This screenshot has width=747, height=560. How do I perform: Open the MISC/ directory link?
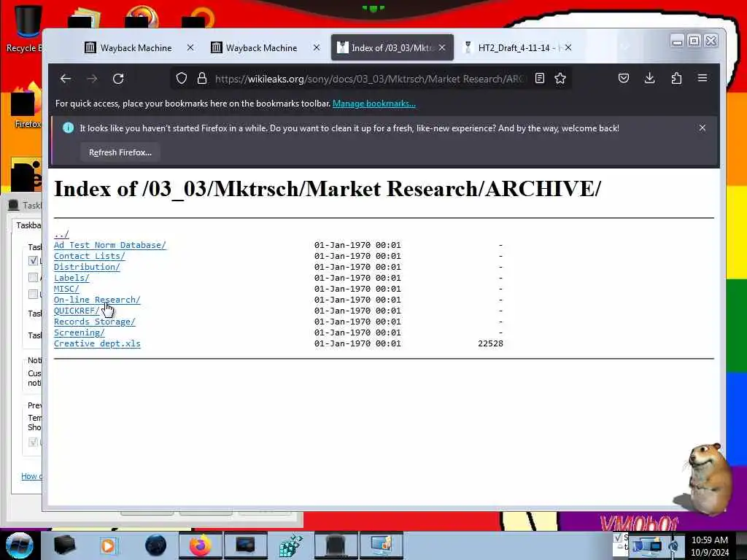click(x=66, y=289)
